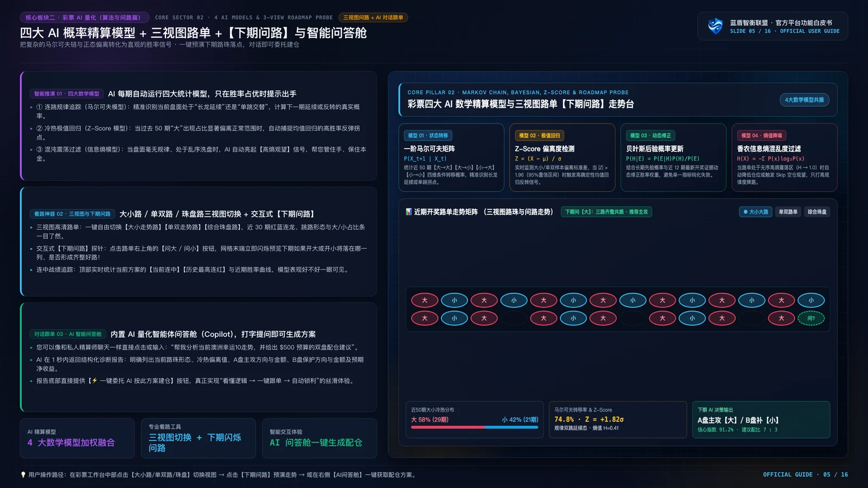868x488 pixels.
Task: Click the 4大数学模型共振 pill button
Action: (804, 100)
